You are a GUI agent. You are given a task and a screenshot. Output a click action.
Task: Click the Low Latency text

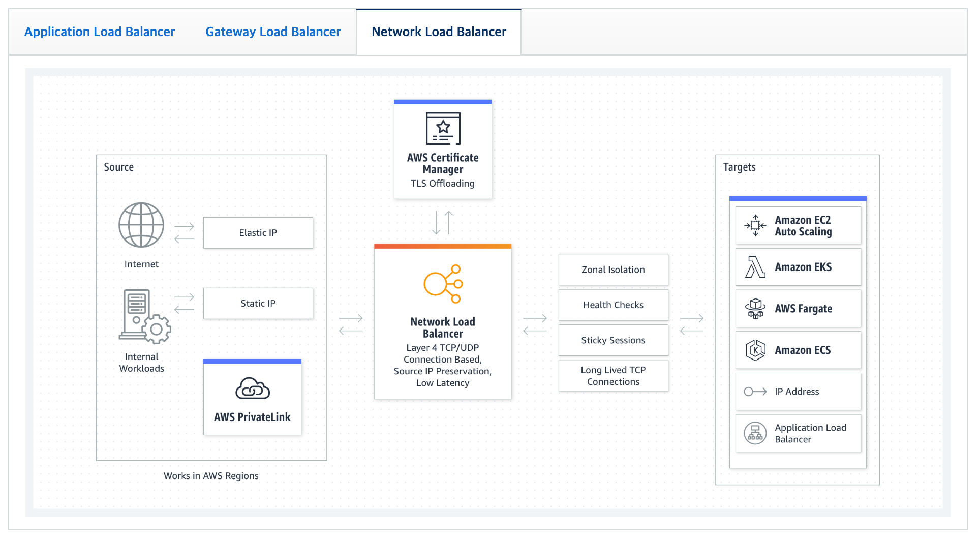(443, 383)
